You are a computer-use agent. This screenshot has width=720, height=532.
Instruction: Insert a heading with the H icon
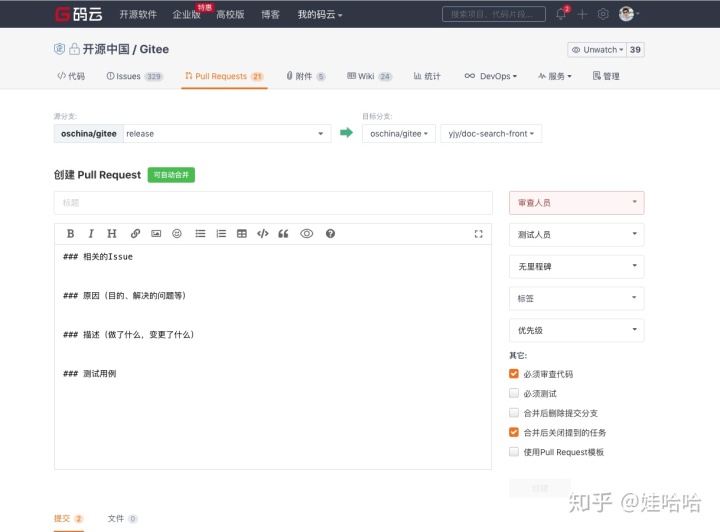click(x=112, y=234)
